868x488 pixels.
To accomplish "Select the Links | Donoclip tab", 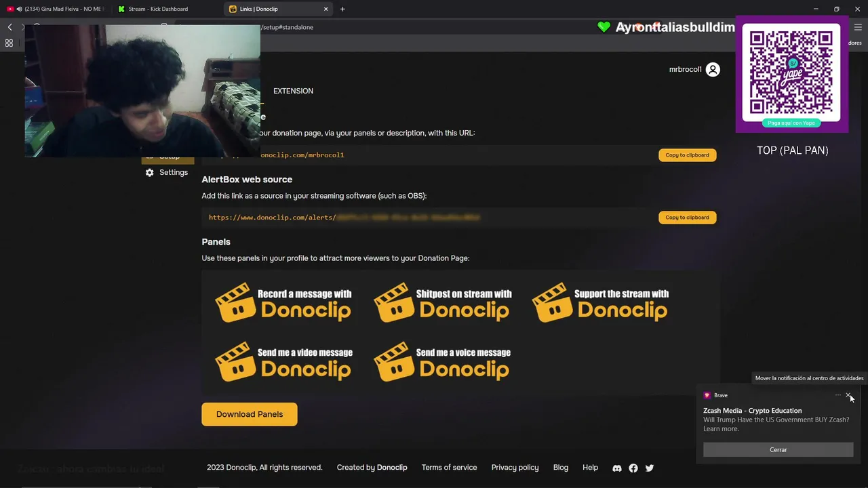I will click(x=278, y=9).
